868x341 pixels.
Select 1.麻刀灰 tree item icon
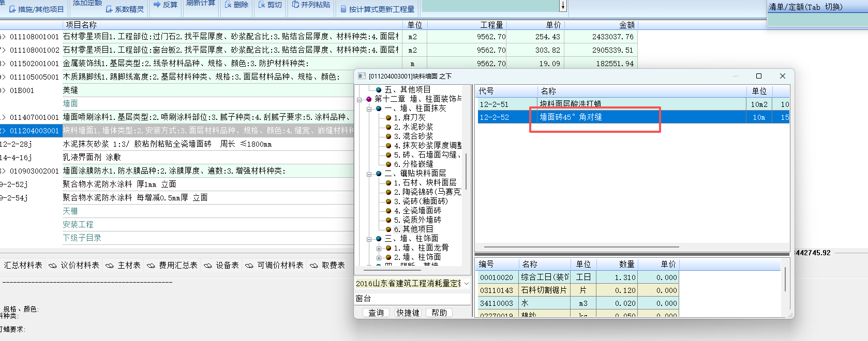point(388,118)
